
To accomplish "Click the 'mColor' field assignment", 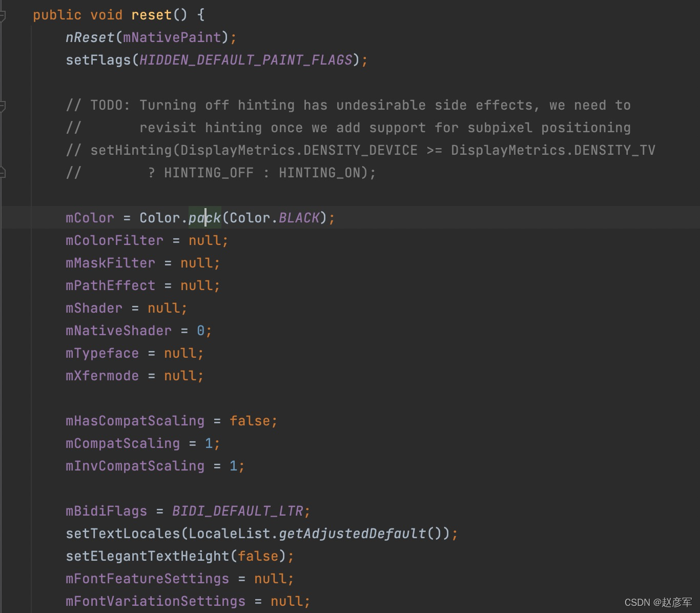I will pos(90,218).
